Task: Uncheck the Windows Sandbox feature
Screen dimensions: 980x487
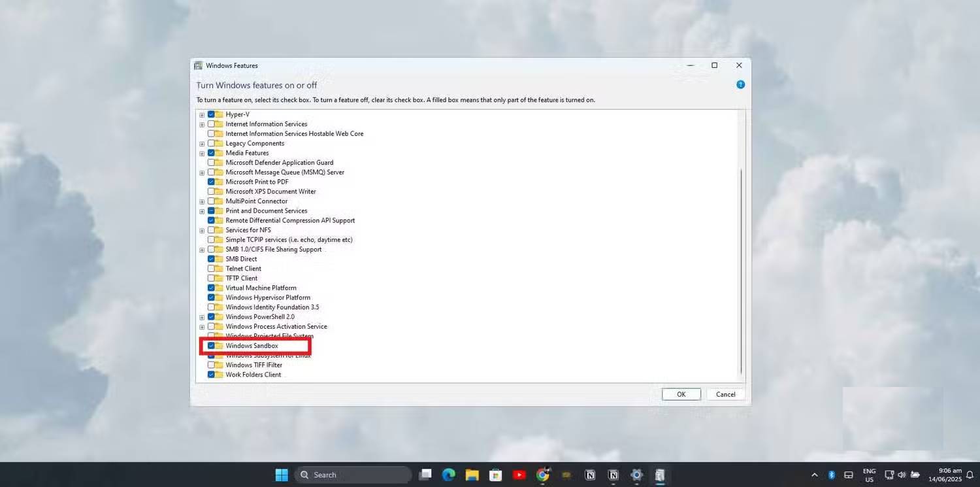Action: tap(211, 346)
